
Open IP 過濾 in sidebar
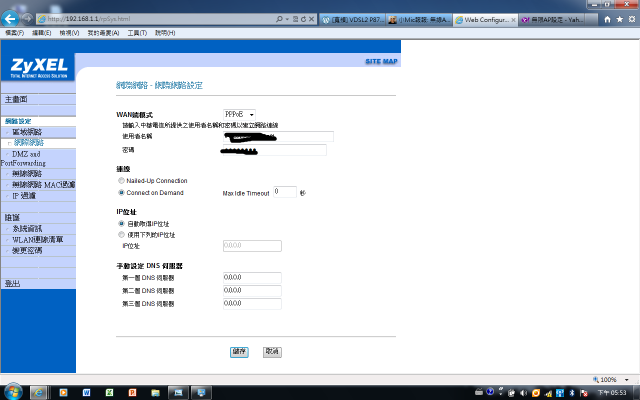(24, 196)
